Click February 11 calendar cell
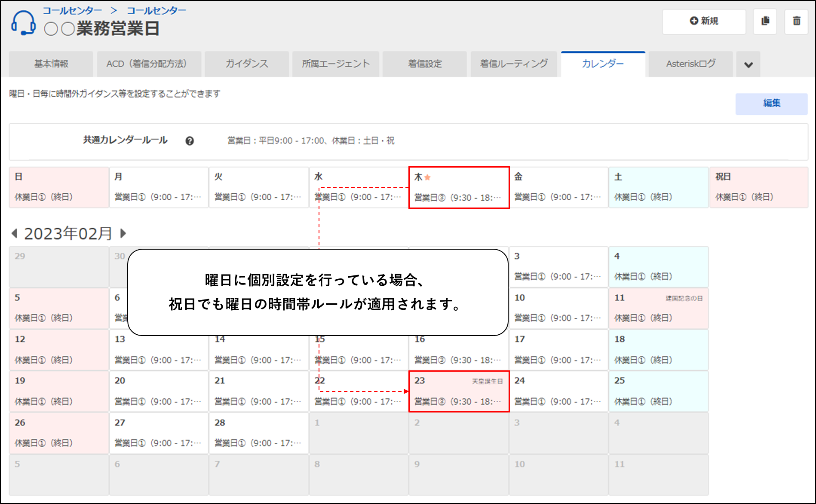Image resolution: width=816 pixels, height=504 pixels. (x=658, y=308)
